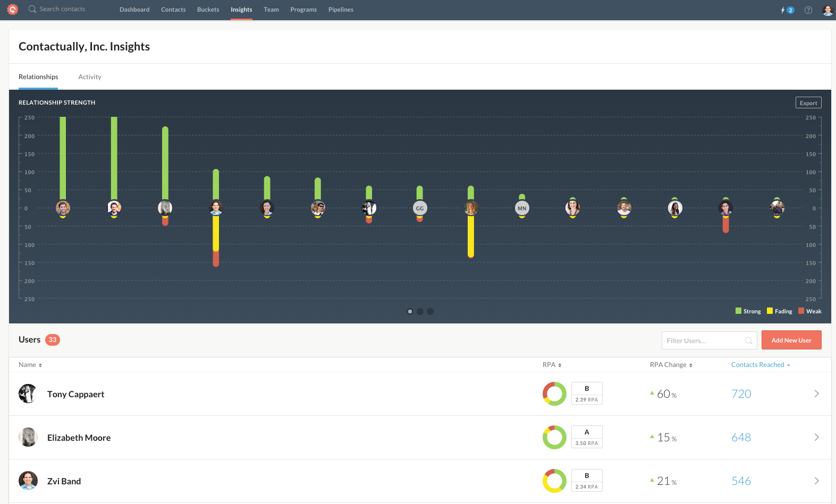Open Buckets in the top navigation

pyautogui.click(x=208, y=10)
